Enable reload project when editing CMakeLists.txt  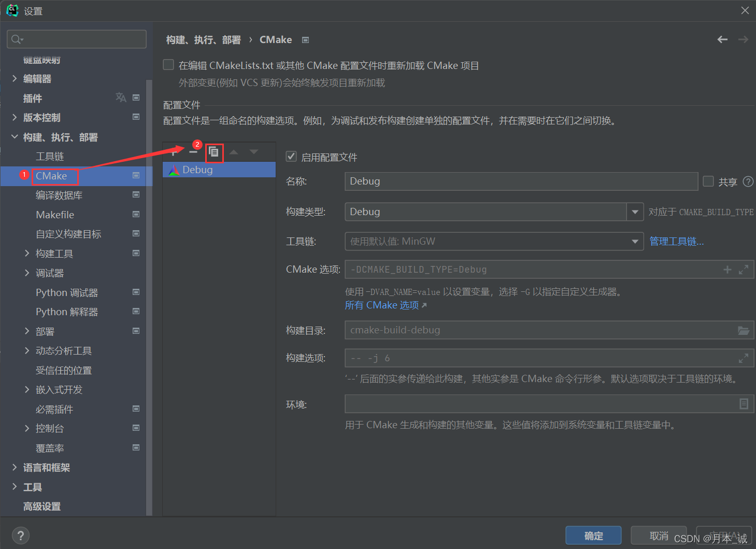click(168, 64)
